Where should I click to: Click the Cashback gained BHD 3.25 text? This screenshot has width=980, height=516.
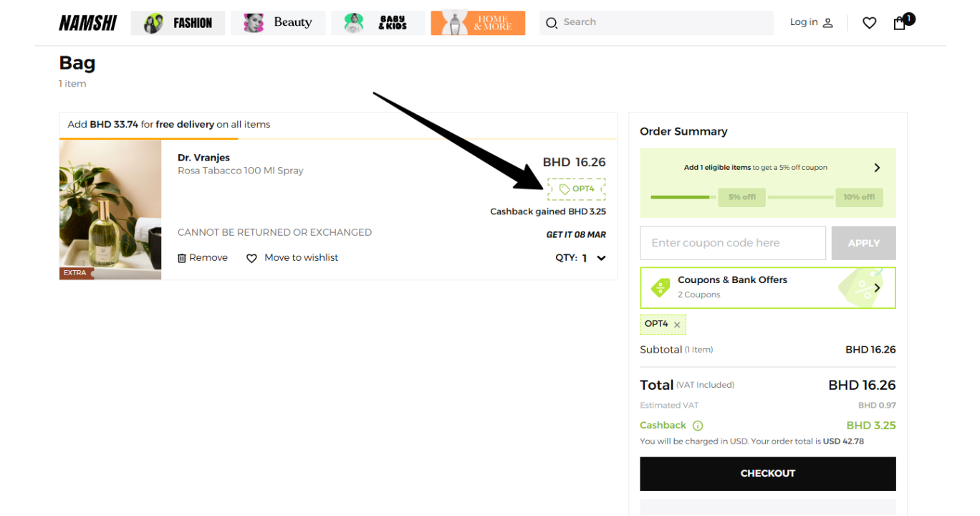point(548,212)
